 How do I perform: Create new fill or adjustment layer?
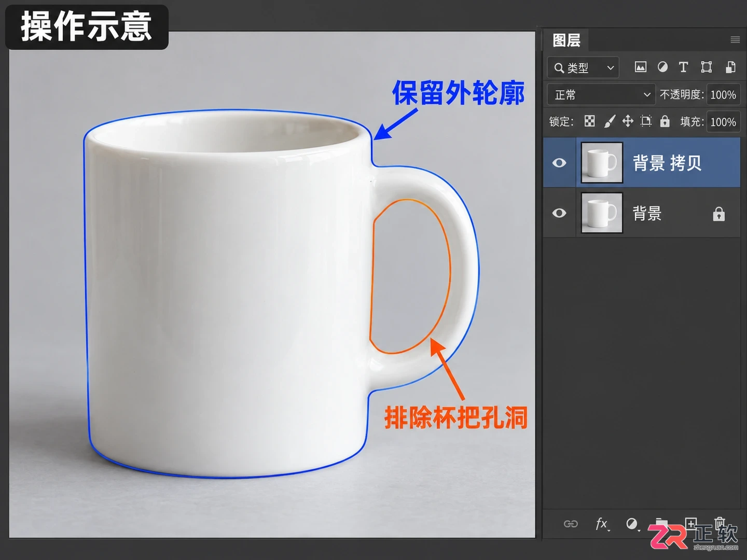coord(632,524)
